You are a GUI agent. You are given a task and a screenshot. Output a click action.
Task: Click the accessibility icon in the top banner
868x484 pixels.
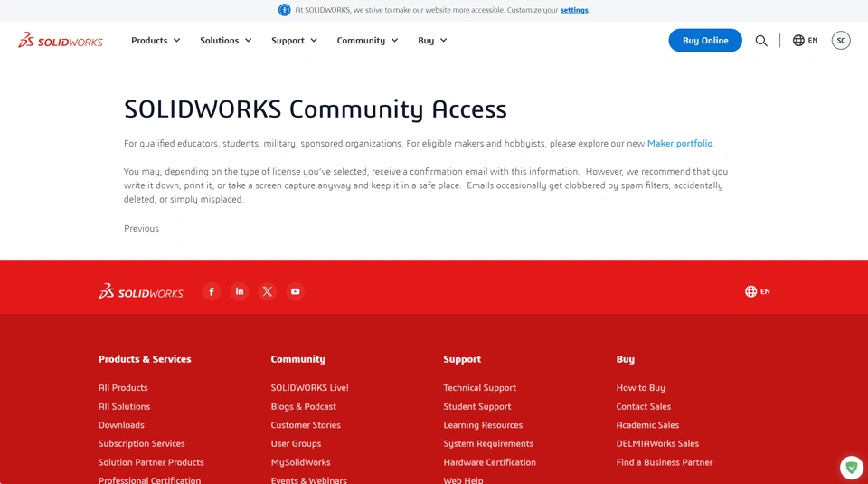click(x=284, y=10)
